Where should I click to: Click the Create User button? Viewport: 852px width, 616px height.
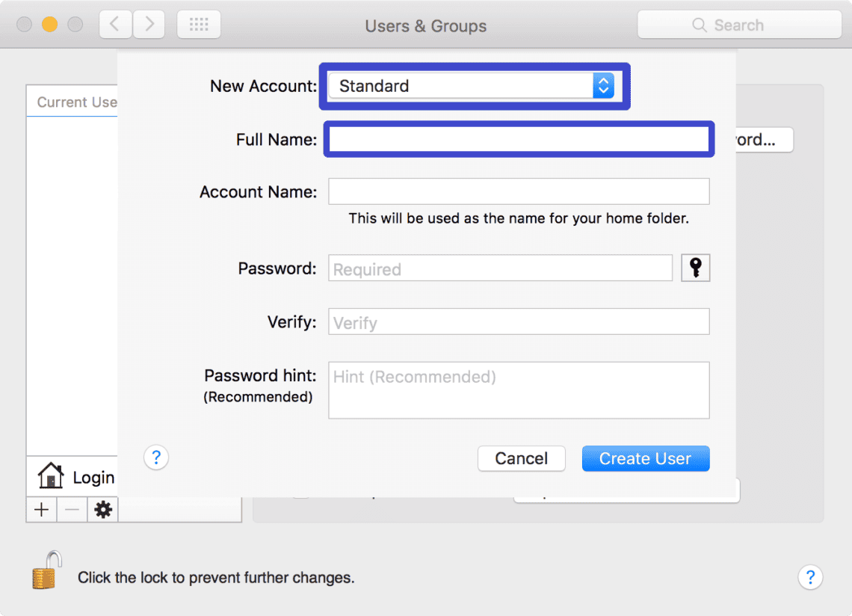[x=645, y=458]
